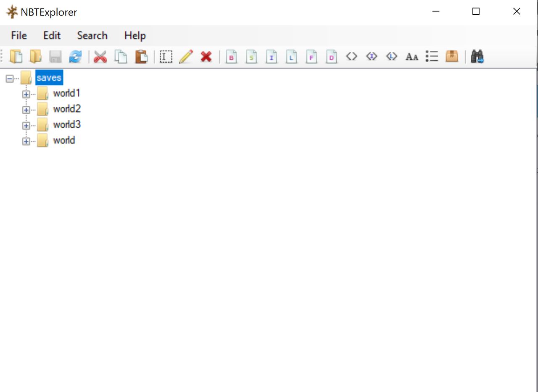538x392 pixels.
Task: Add a String tag (AA icon)
Action: tap(412, 57)
